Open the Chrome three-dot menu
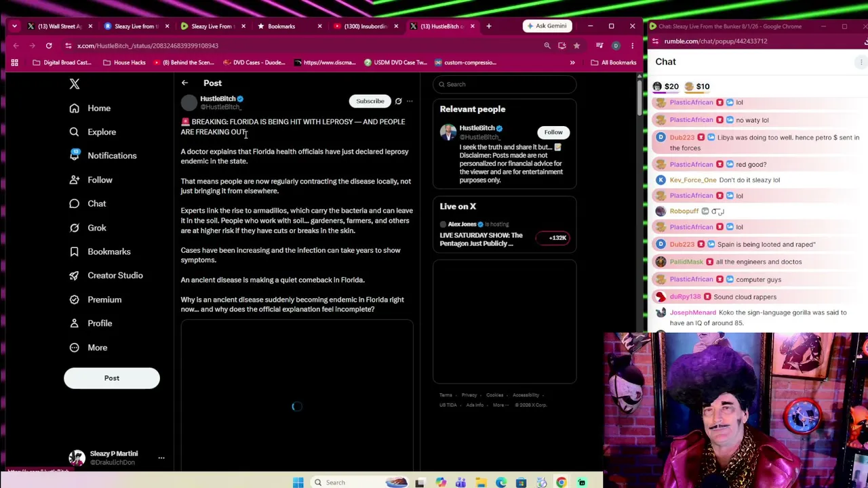 (632, 45)
